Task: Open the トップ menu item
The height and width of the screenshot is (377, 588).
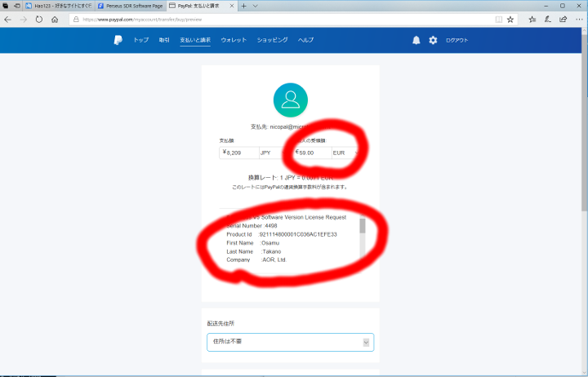Action: [141, 40]
